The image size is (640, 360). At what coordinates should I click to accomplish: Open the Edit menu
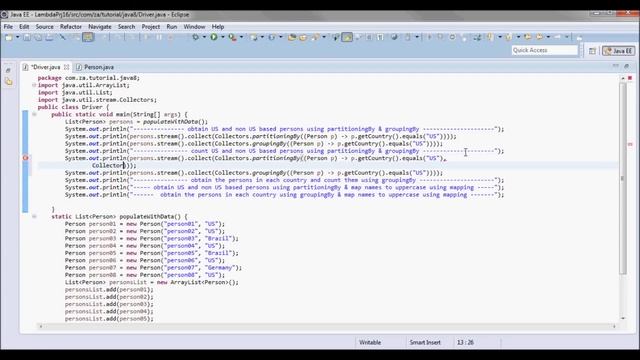coord(24,27)
